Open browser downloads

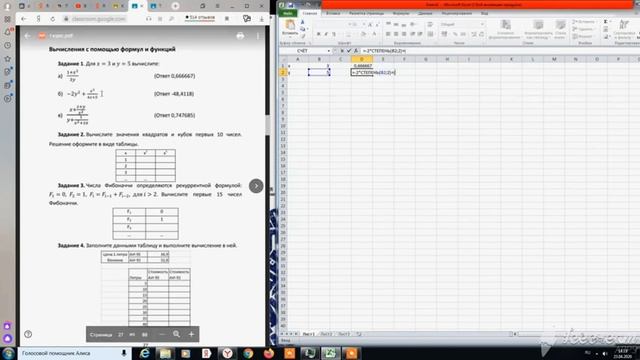[262, 19]
